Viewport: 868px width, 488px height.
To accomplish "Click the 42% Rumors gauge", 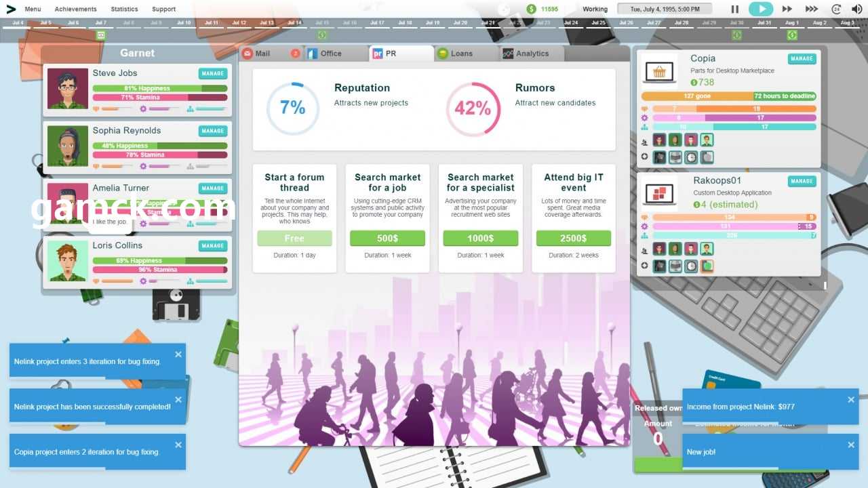I will point(473,108).
